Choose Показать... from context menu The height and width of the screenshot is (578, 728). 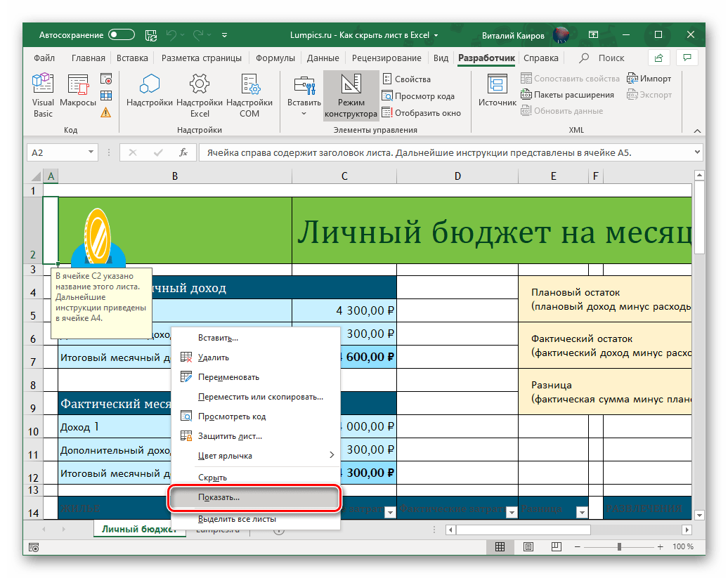[x=254, y=497]
